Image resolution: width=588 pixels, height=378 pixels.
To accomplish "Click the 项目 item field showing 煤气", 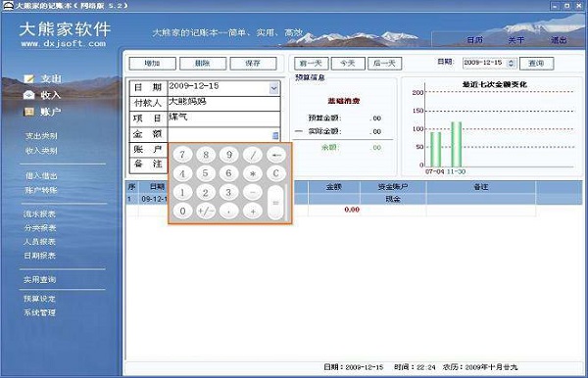I will 223,119.
